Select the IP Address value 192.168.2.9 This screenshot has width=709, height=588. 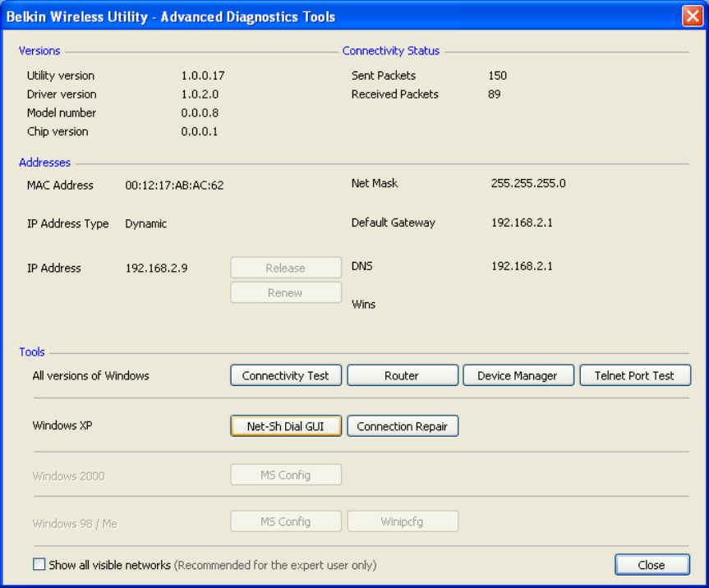coord(156,268)
